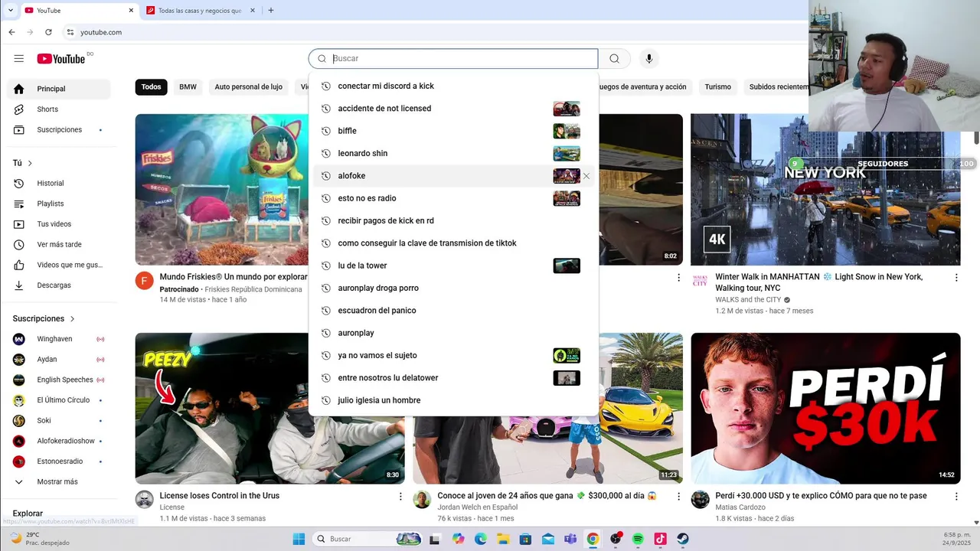Screen dimensions: 980x551
Task: Select auronplay droga porro suggestion
Action: pyautogui.click(x=453, y=288)
